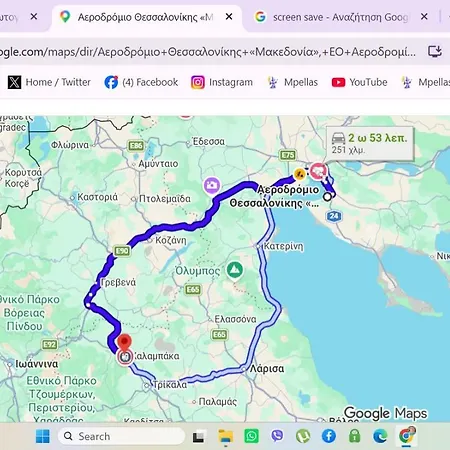Viewport: 450px width, 450px height.
Task: Click the purple camera photo marker
Action: coord(212,185)
